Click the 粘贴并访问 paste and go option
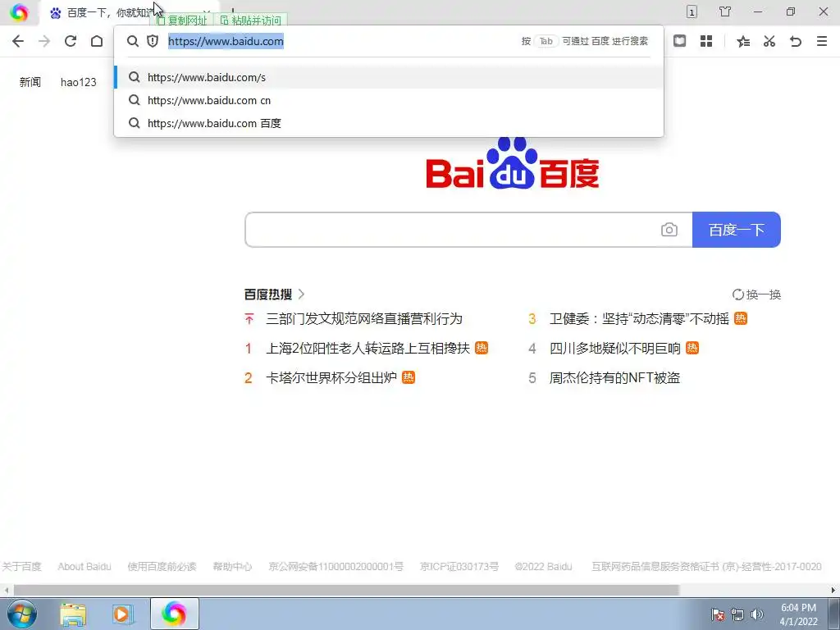This screenshot has height=630, width=840. (251, 21)
